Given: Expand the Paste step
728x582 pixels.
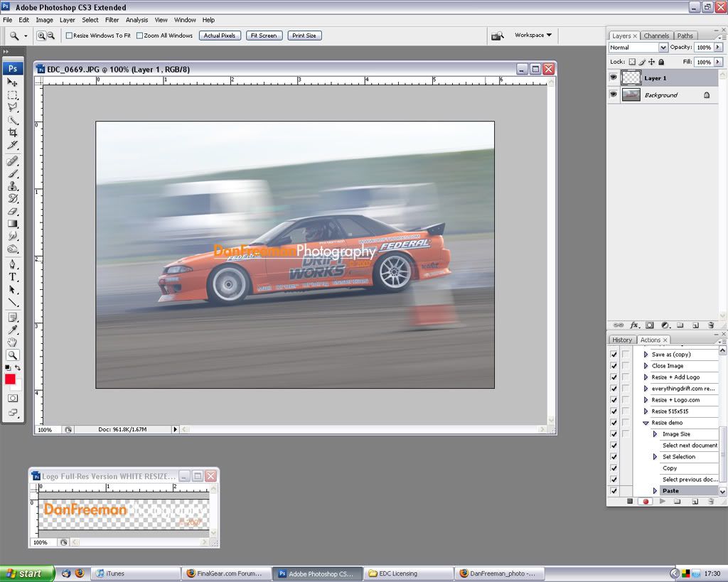Looking at the screenshot, I should coord(655,490).
